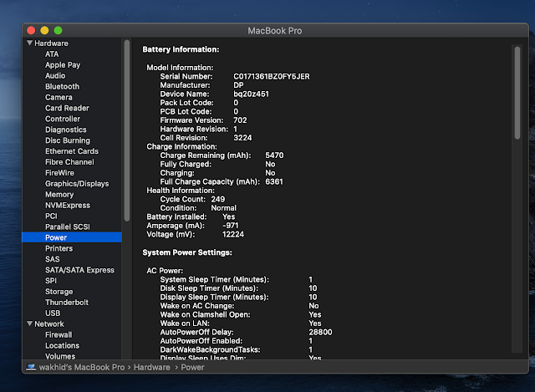Click AutoPowerOff Delay value 28800
The height and width of the screenshot is (392, 535).
click(x=320, y=333)
